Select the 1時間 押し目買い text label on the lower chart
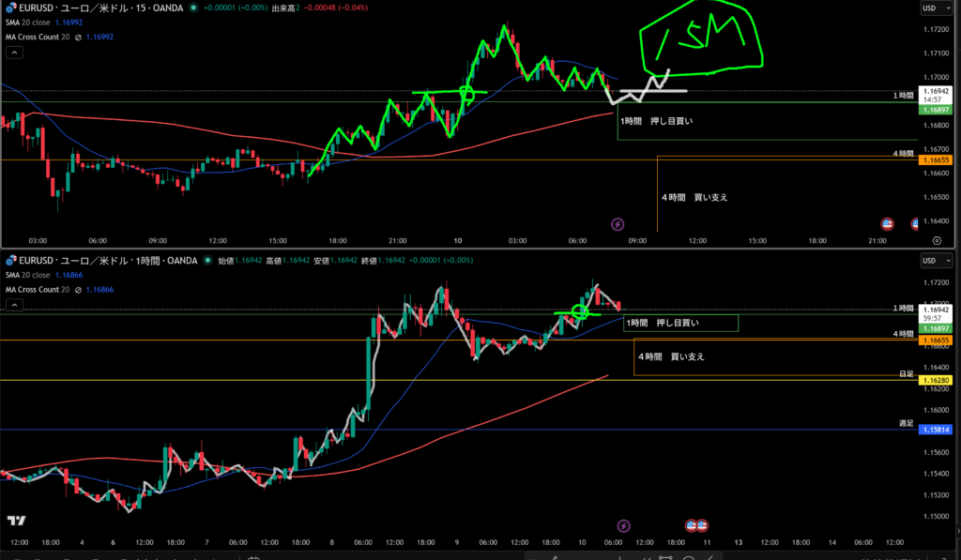 pos(667,323)
